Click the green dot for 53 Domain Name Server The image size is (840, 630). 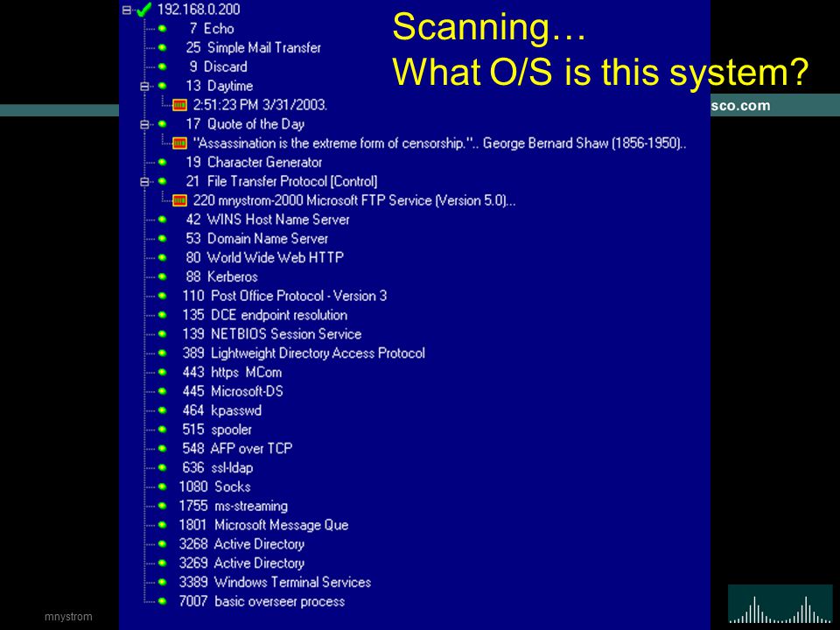163,239
